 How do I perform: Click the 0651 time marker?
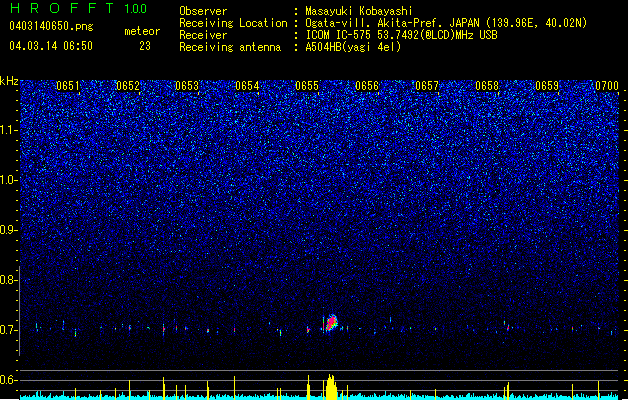(68, 86)
